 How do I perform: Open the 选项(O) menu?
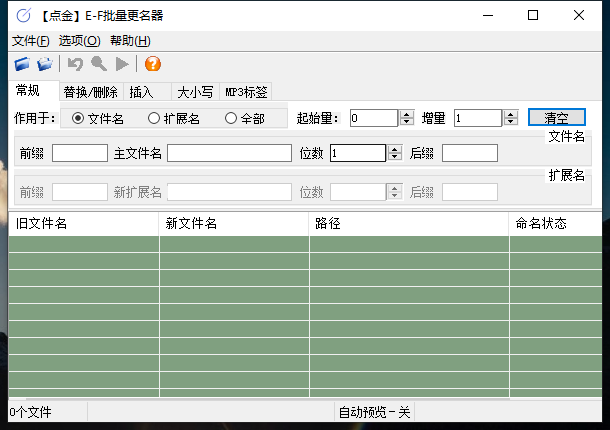[79, 41]
